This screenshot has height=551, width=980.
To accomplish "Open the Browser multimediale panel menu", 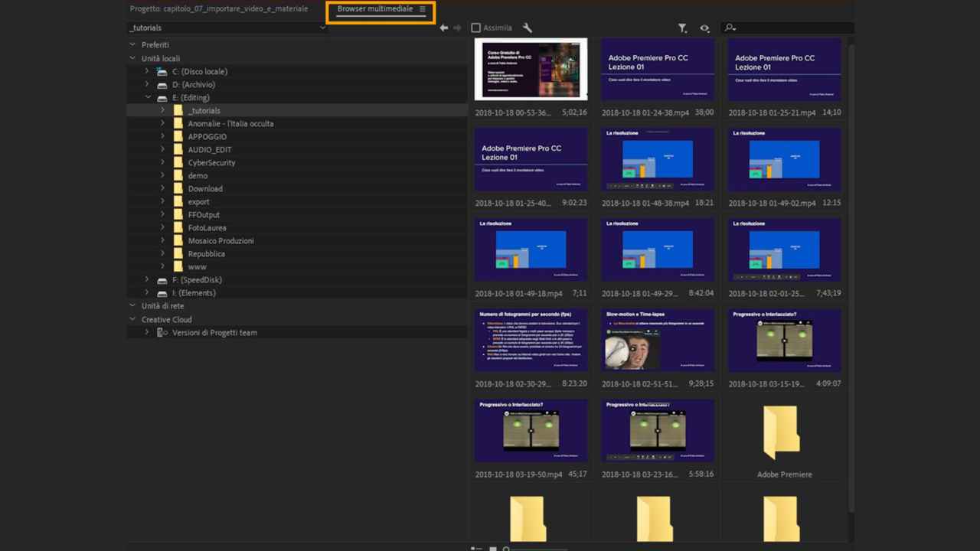I will coord(423,9).
